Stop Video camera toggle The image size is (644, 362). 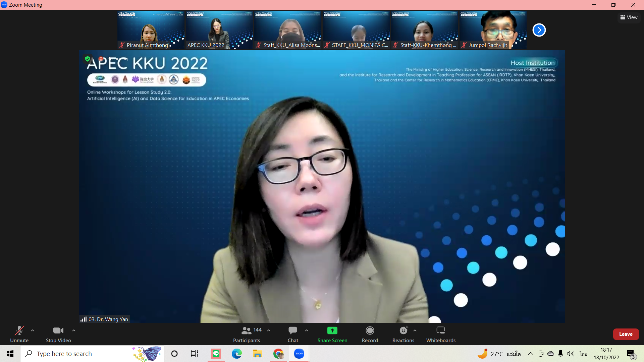(x=58, y=335)
